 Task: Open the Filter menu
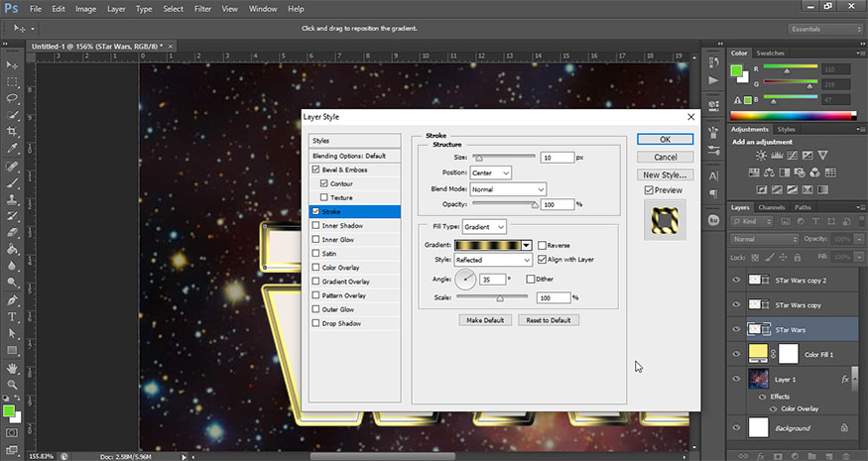pos(202,9)
